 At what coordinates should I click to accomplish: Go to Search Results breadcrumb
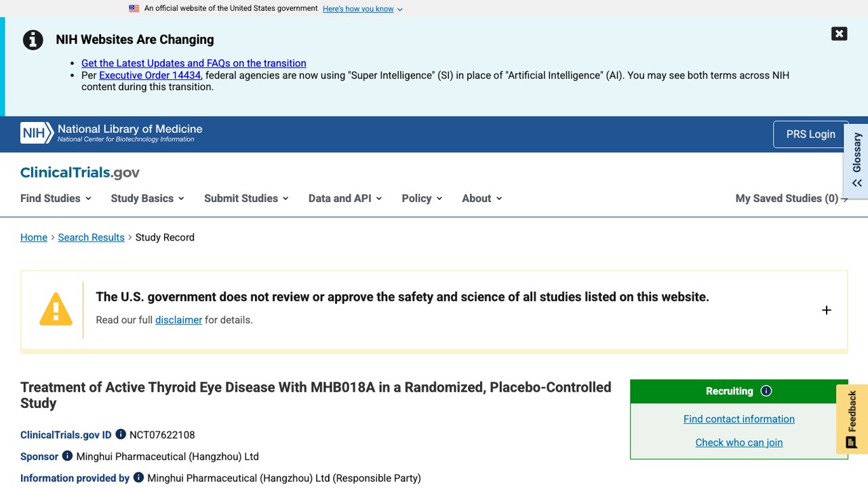91,237
